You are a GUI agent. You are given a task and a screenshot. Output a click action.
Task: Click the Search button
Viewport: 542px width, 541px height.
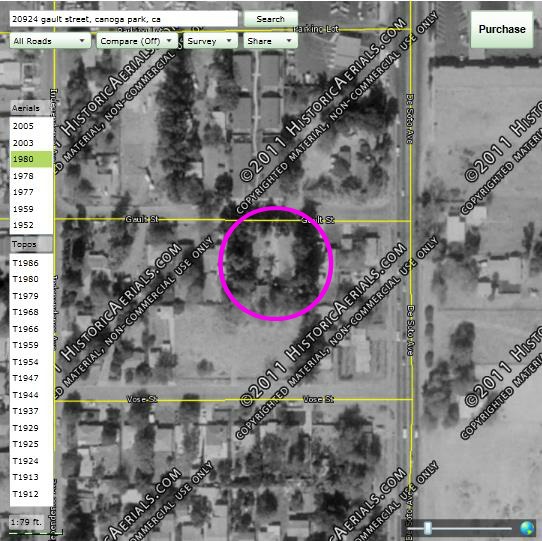271,19
